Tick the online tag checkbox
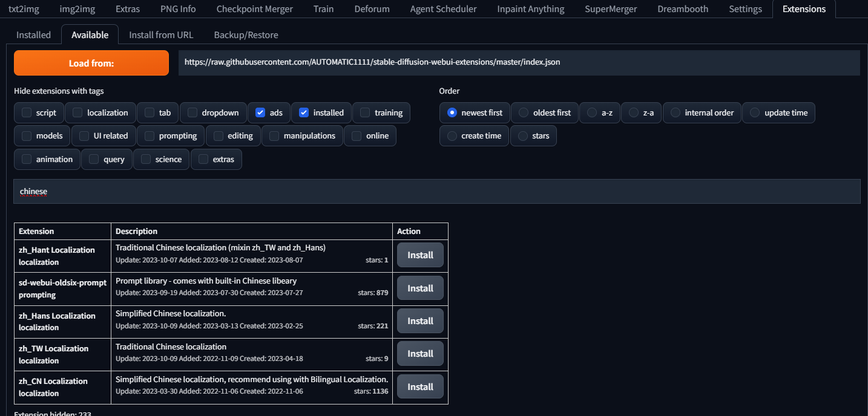The height and width of the screenshot is (416, 868). [x=357, y=135]
